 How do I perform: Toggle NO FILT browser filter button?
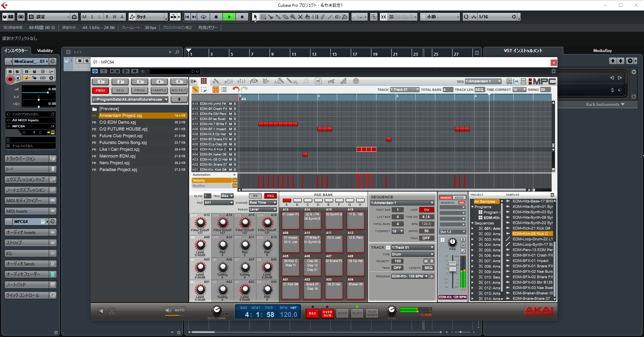(179, 90)
